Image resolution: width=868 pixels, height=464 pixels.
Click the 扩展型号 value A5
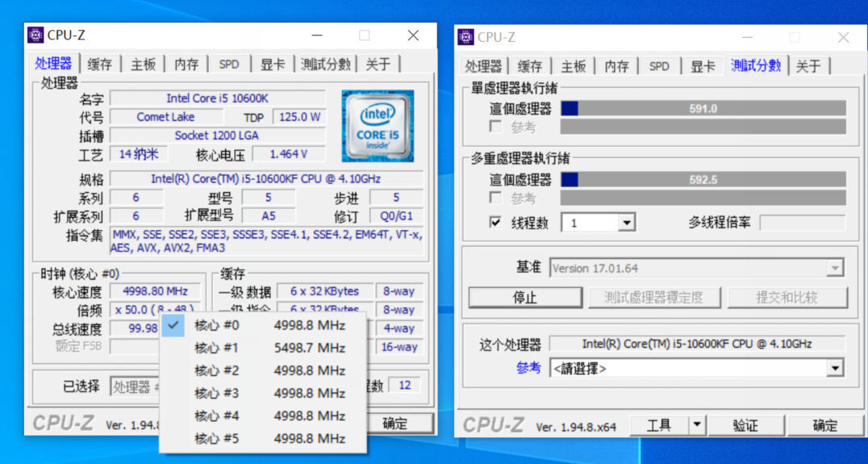point(269,216)
